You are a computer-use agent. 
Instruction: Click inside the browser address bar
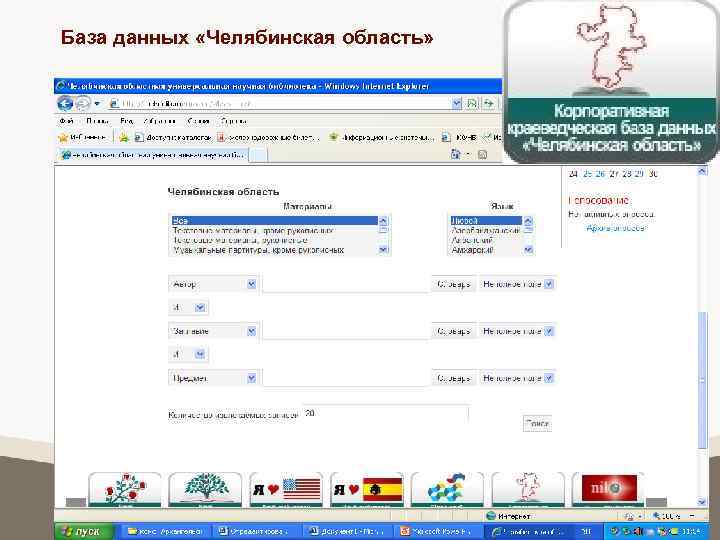point(280,104)
